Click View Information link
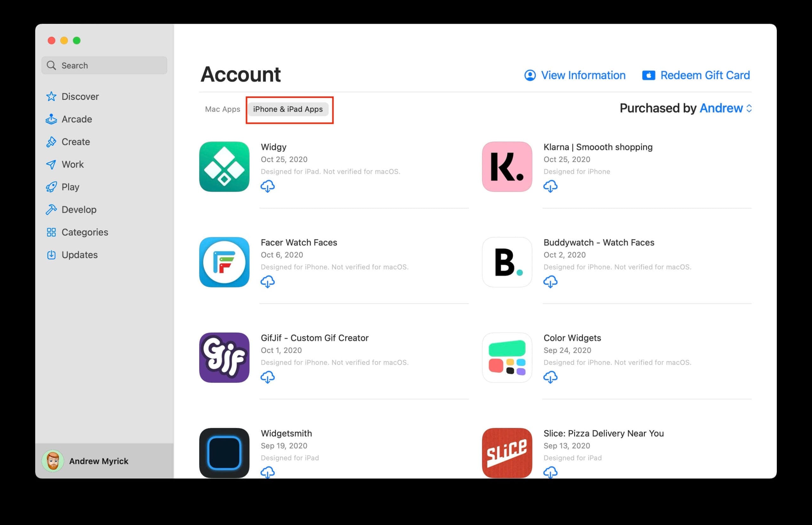 tap(575, 75)
